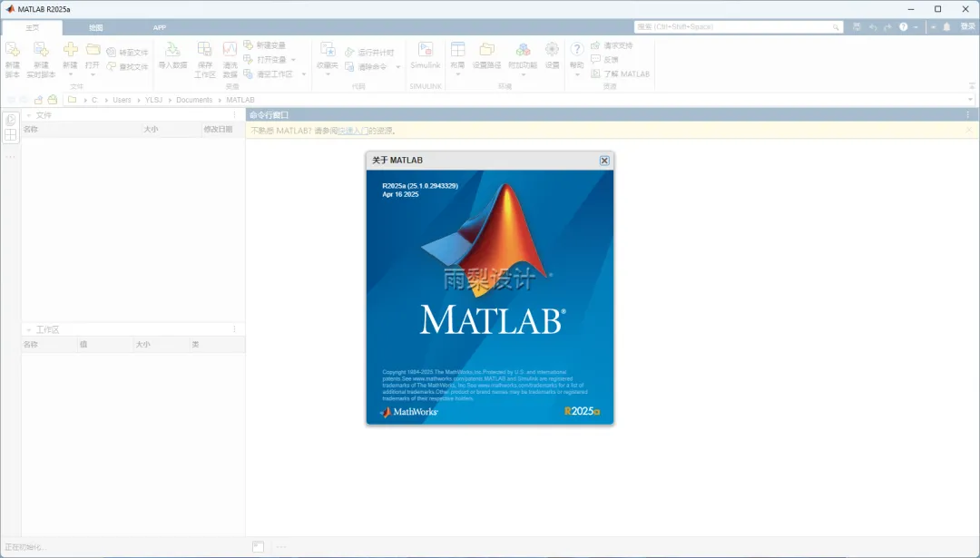Open the 收藏夹 favorites dropdown

click(x=328, y=74)
